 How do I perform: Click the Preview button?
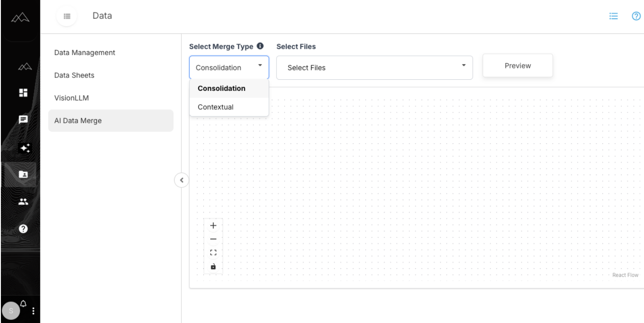coord(517,65)
